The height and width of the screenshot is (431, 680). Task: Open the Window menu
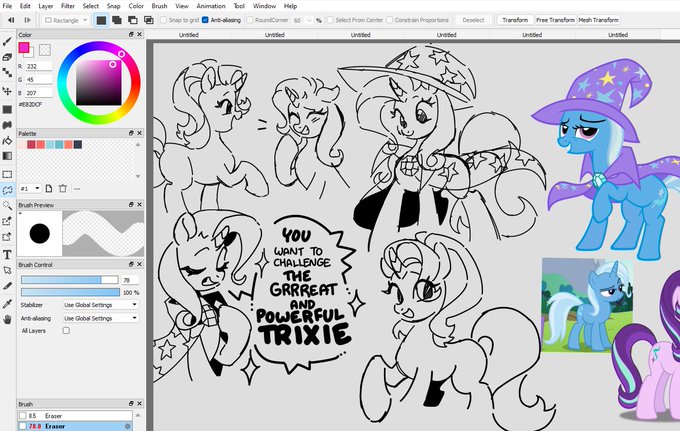pyautogui.click(x=264, y=6)
